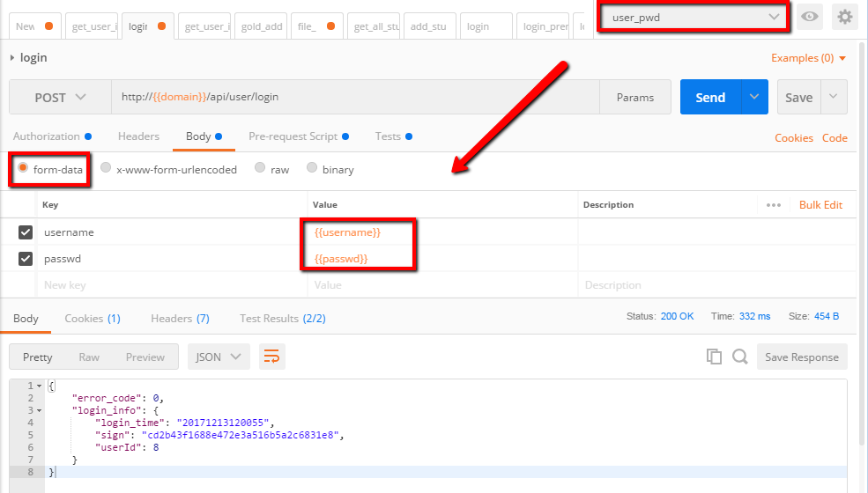Image resolution: width=868 pixels, height=493 pixels.
Task: Click the empty Description input in new row
Action: click(x=716, y=285)
